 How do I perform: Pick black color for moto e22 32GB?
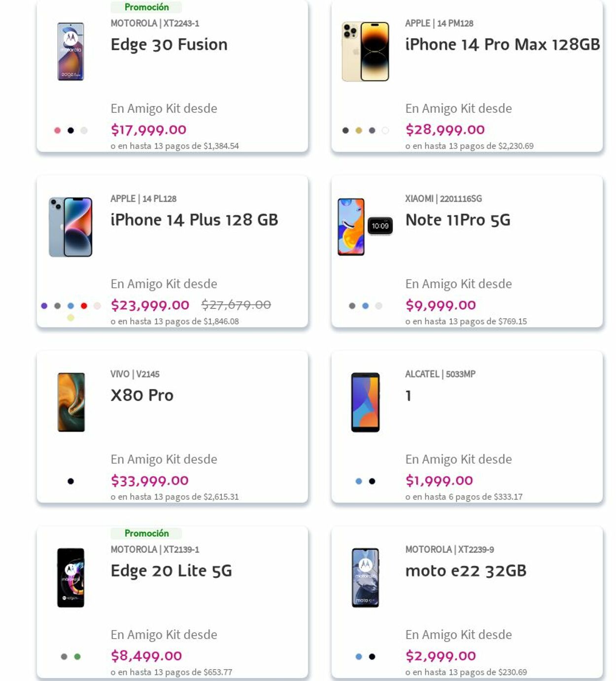click(372, 656)
